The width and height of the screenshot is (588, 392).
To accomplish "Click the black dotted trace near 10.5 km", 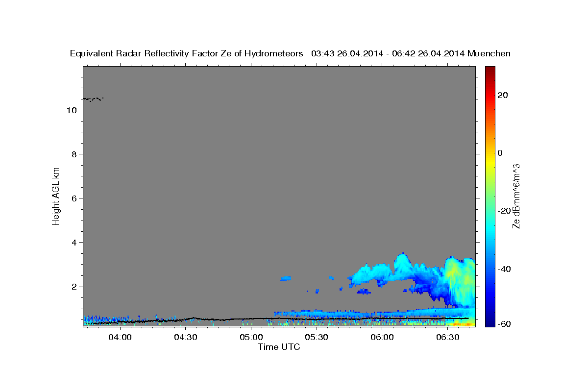I will [x=93, y=99].
